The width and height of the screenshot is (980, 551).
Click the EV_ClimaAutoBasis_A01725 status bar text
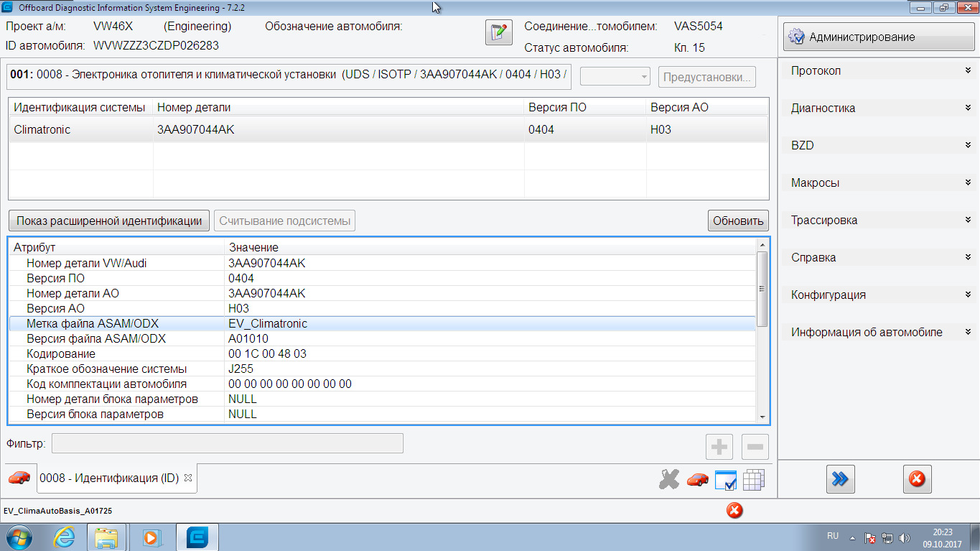click(57, 511)
